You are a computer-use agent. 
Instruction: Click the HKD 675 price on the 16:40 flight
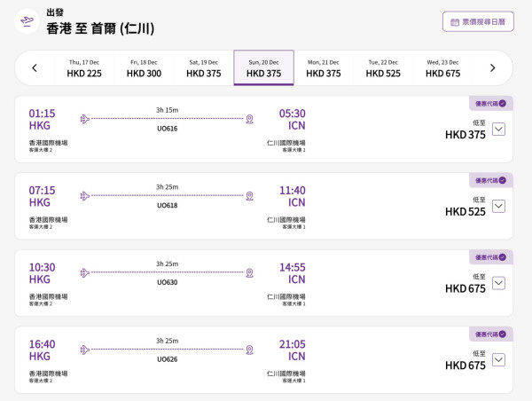click(x=465, y=366)
